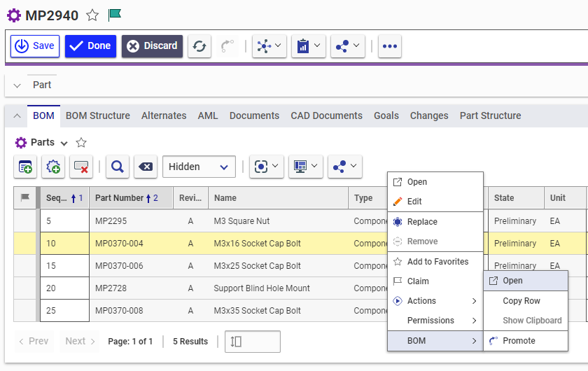Open the share dropdown in the main toolbar
Viewport: 588px width, 371px height.
coord(348,46)
